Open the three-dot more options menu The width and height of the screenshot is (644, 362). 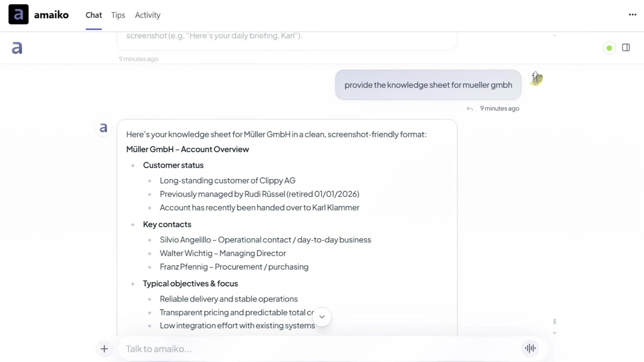632,15
